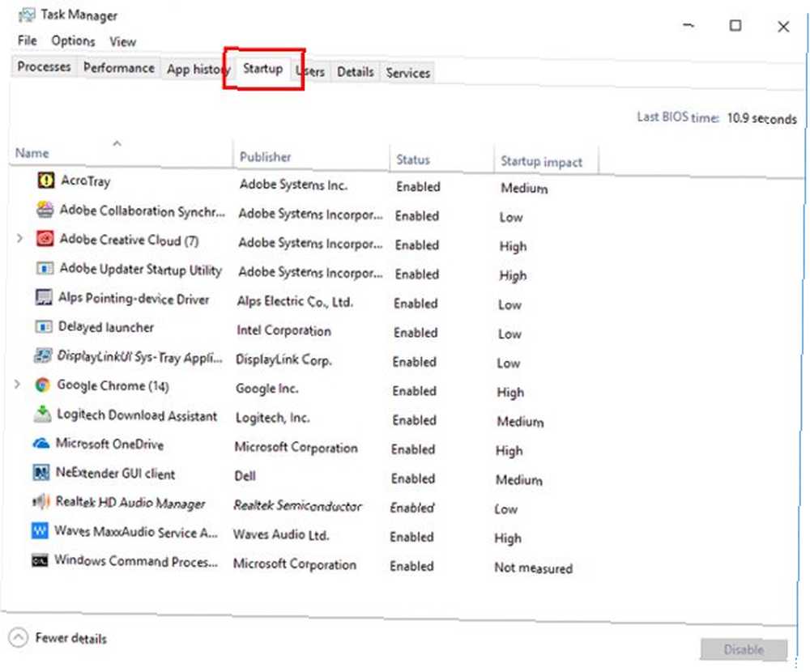Expand the Adobe Creative Cloud (7) group
This screenshot has height=672, width=810.
19,238
